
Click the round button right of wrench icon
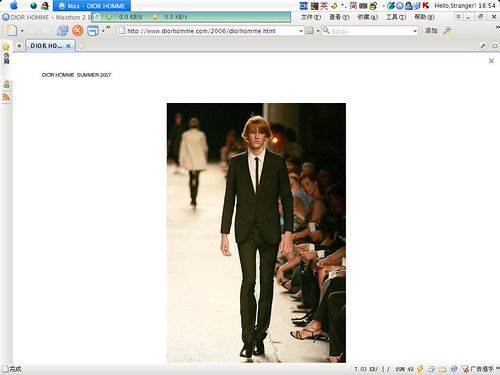click(x=495, y=45)
